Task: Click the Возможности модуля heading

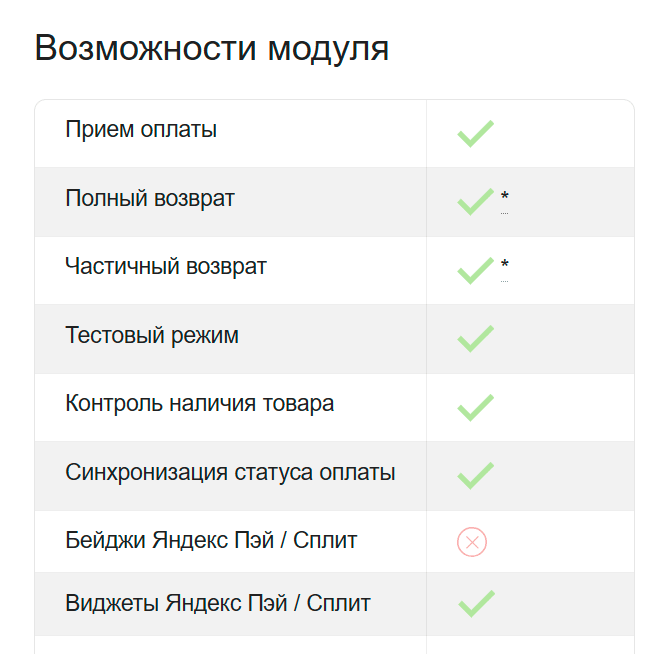Action: 212,48
